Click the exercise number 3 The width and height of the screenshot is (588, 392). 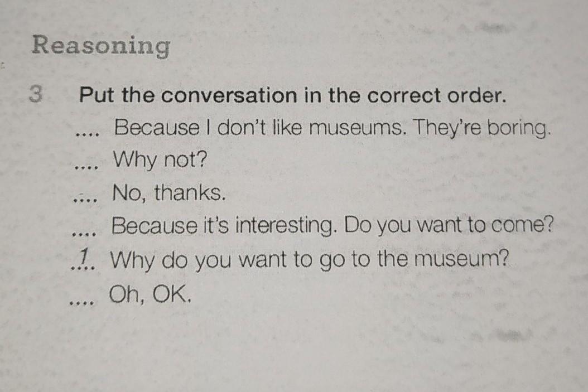pyautogui.click(x=36, y=95)
